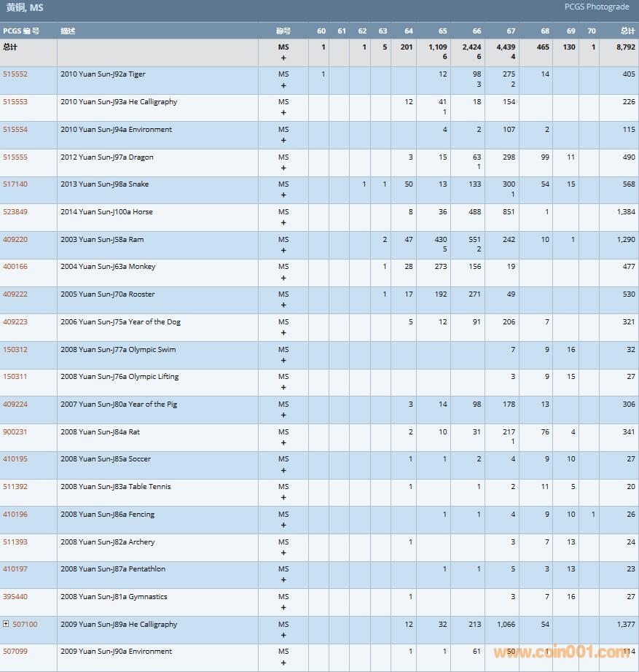Expand the 507100 He Calligraphy row
This screenshot has width=639, height=672.
6,624
